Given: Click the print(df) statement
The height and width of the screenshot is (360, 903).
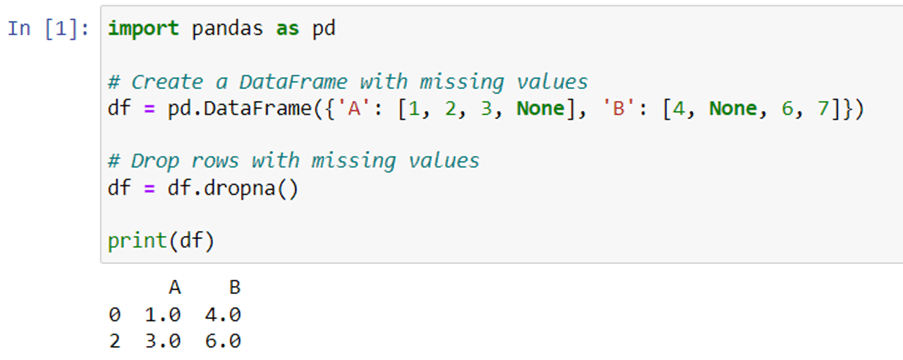Looking at the screenshot, I should pos(161,241).
